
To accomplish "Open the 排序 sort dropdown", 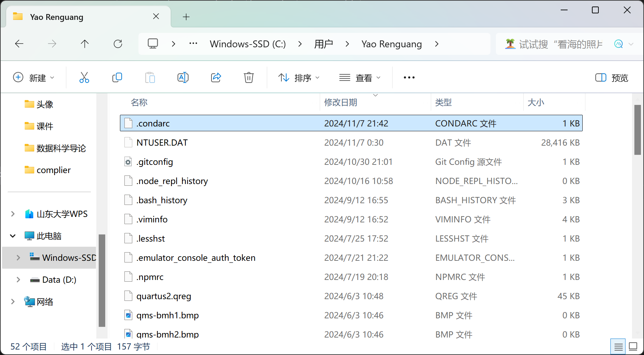I will 299,78.
